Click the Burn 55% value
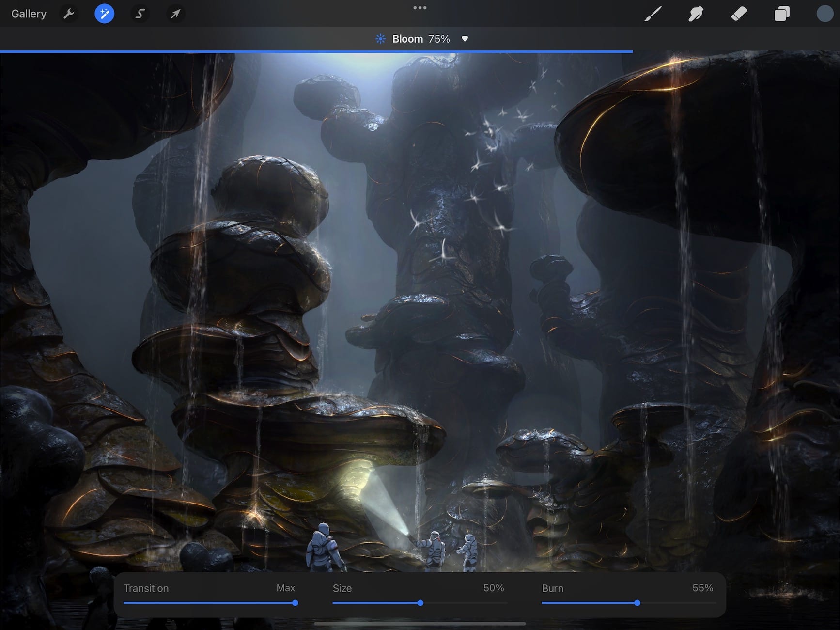 (x=702, y=588)
